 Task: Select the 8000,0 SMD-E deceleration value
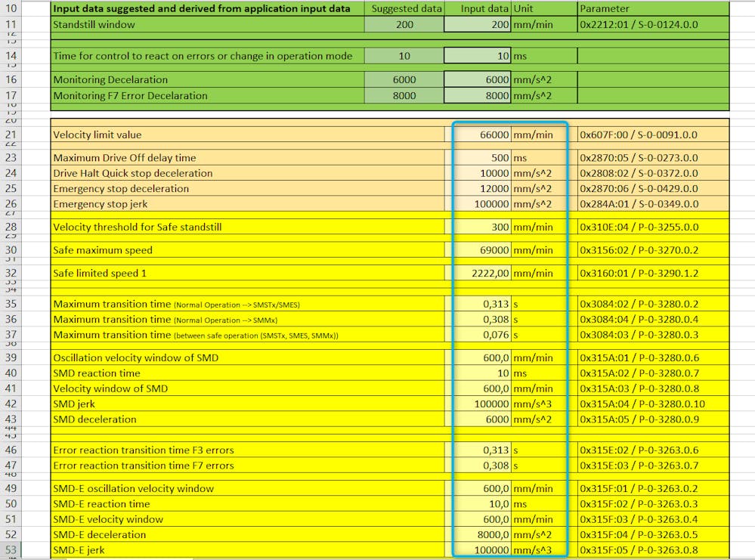(x=477, y=534)
